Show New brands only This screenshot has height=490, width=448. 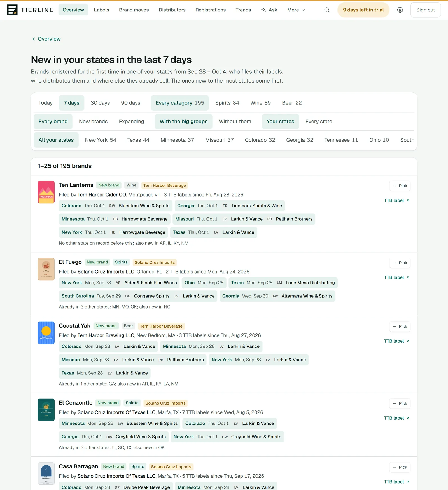(x=93, y=122)
